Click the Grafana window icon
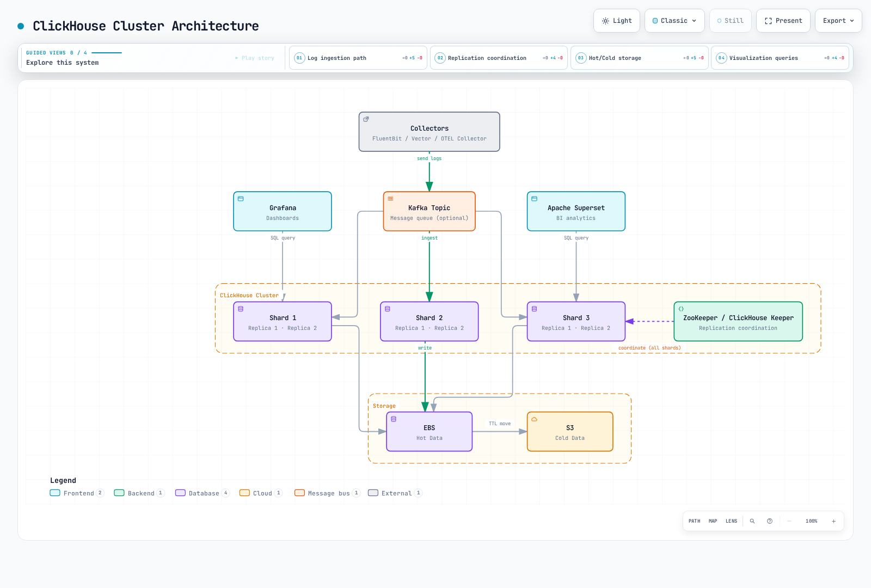The width and height of the screenshot is (871, 588). pyautogui.click(x=241, y=199)
